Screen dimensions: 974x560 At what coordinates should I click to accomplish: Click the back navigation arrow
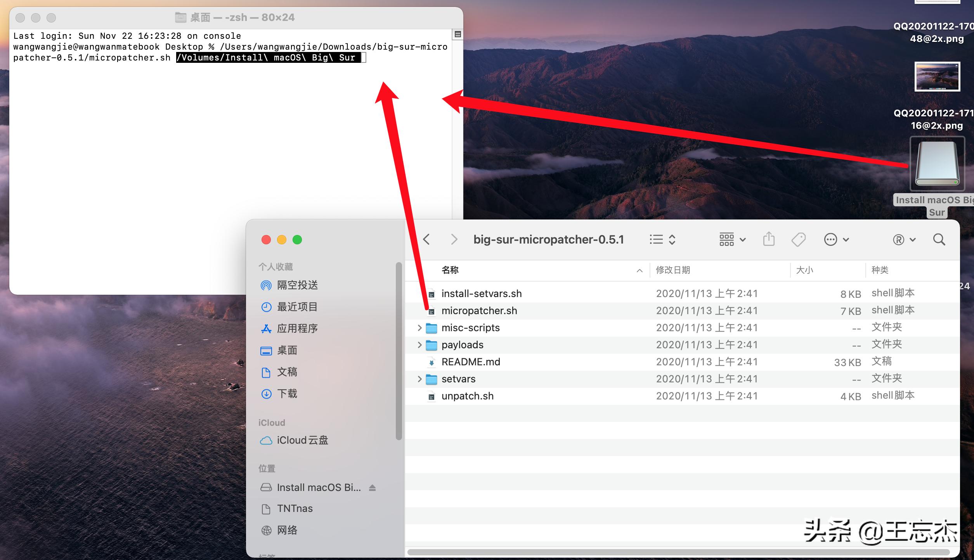tap(426, 239)
